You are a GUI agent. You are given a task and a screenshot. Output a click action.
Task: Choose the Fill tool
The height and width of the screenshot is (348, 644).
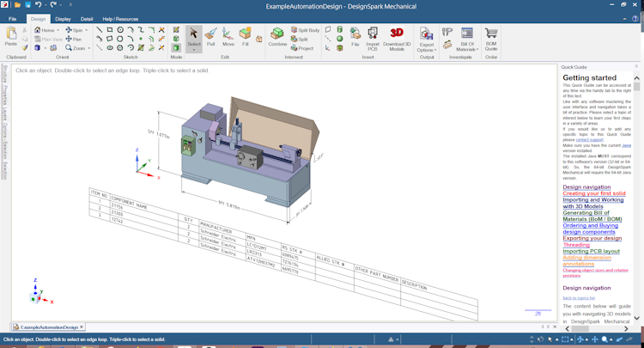coord(246,37)
